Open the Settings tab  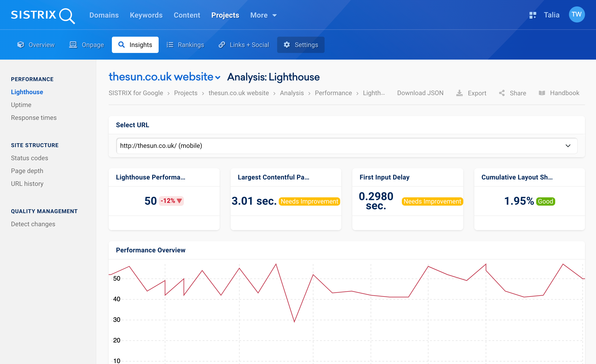(301, 45)
